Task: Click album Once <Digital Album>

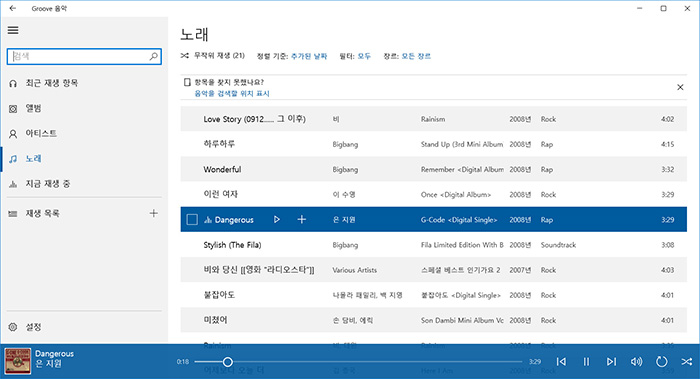Action: [x=455, y=195]
